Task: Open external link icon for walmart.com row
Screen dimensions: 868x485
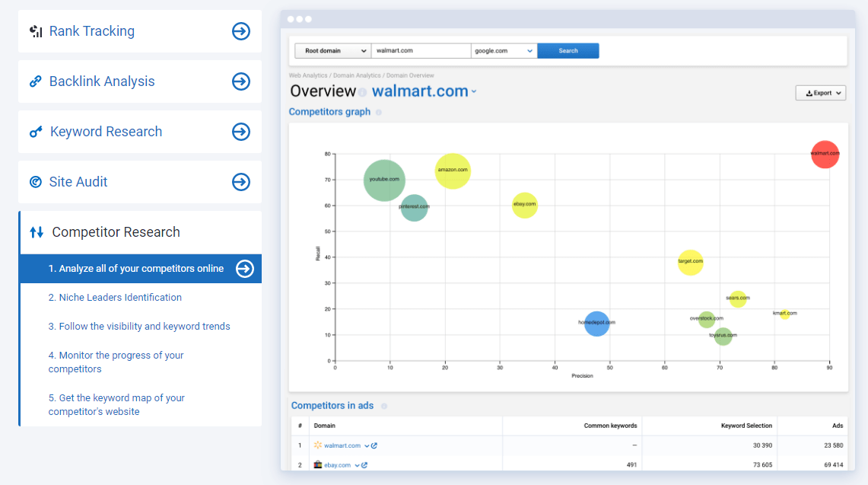Action: 375,445
